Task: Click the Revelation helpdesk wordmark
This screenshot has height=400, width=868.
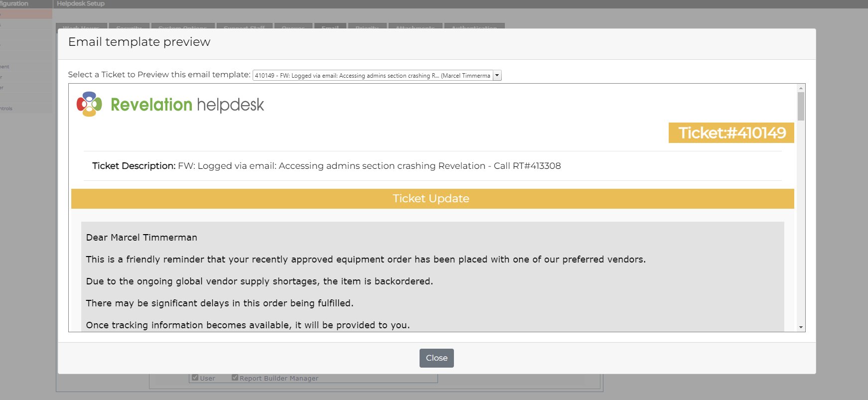Action: click(187, 105)
